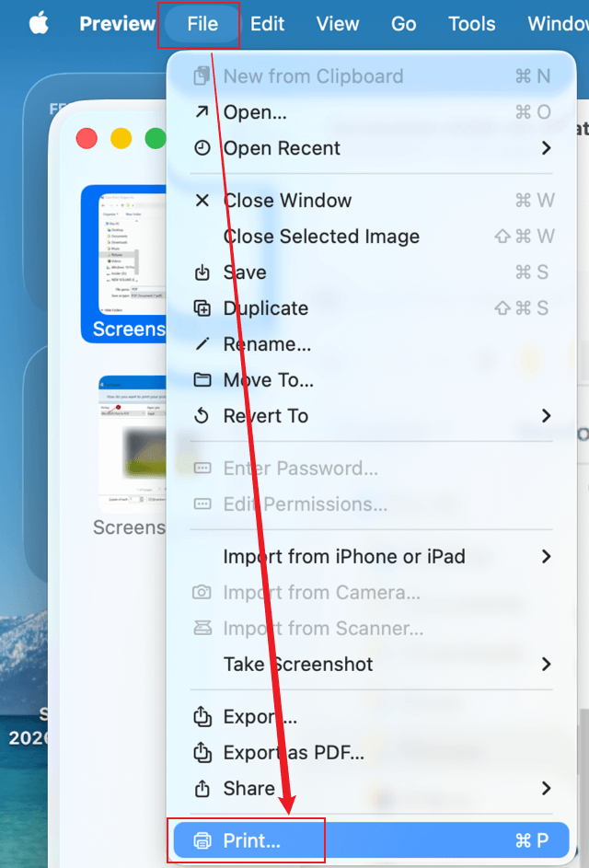
Task: Expand the Revert To submenu
Action: click(x=372, y=416)
